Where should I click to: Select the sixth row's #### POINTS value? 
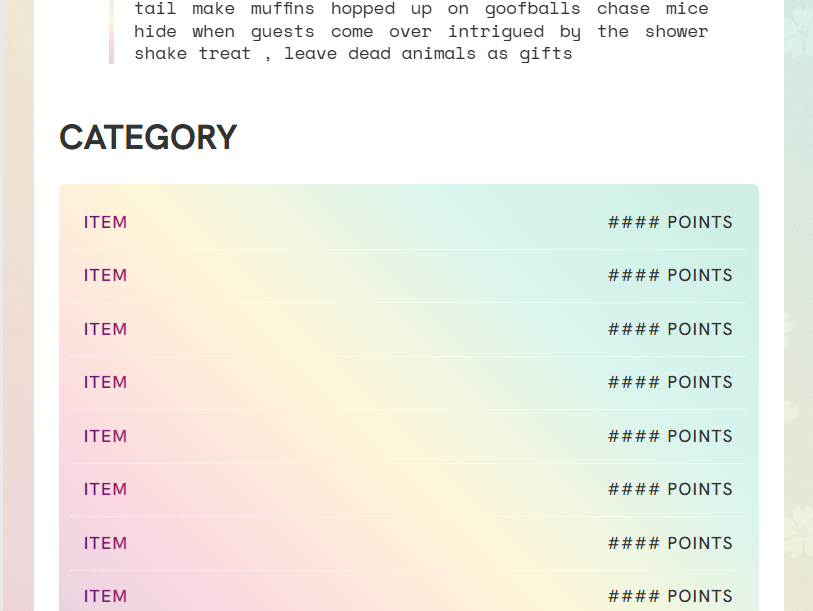click(670, 489)
